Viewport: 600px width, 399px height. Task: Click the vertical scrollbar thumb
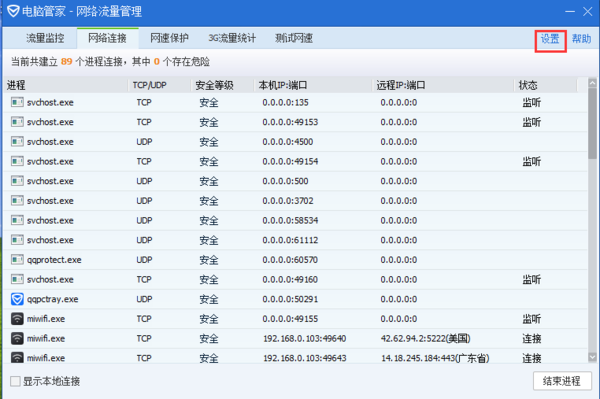pyautogui.click(x=592, y=123)
